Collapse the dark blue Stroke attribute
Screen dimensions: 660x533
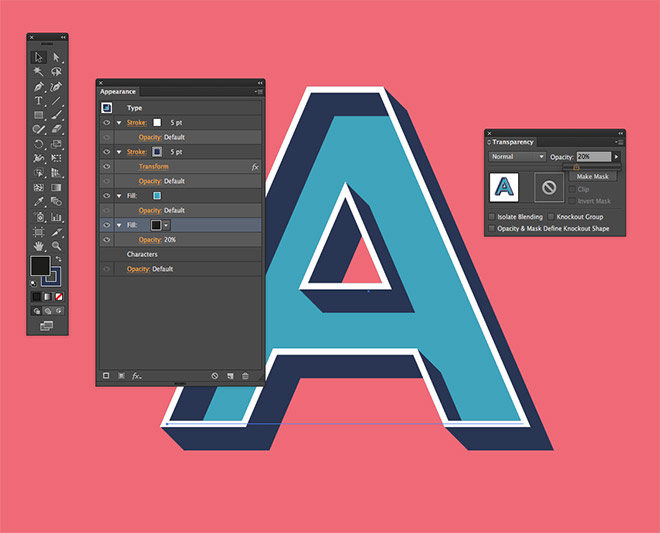click(x=119, y=152)
